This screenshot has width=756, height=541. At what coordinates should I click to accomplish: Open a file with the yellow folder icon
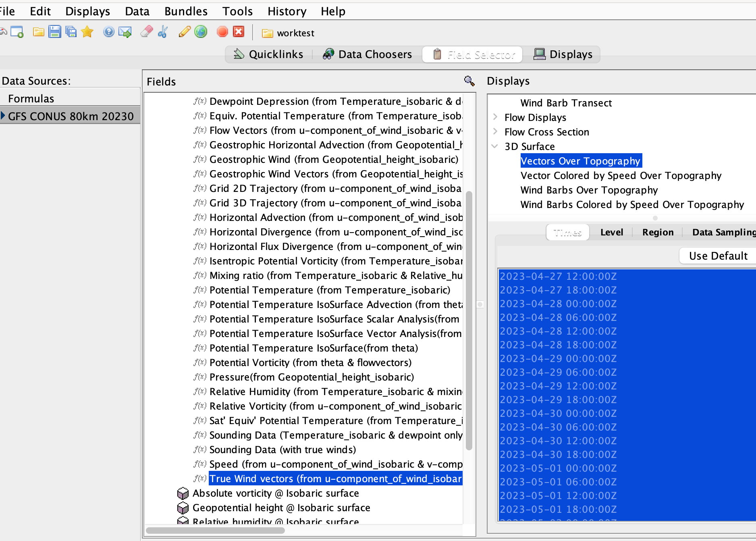pos(38,32)
